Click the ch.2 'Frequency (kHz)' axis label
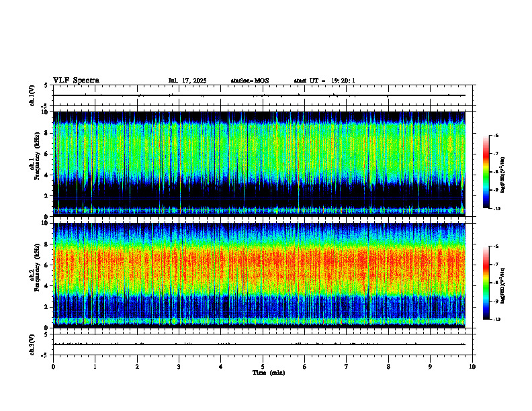 37,267
